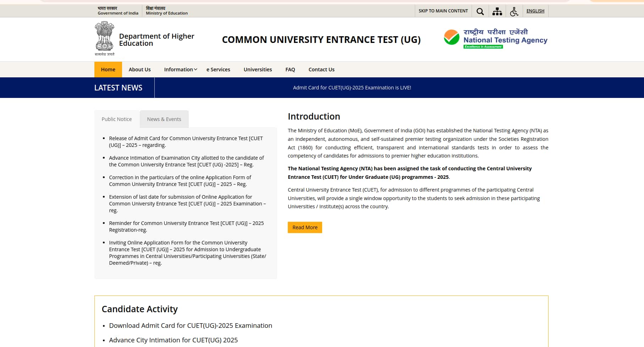This screenshot has height=347, width=644.
Task: Click the Admit Card is LIVE news ticker
Action: pyautogui.click(x=352, y=88)
